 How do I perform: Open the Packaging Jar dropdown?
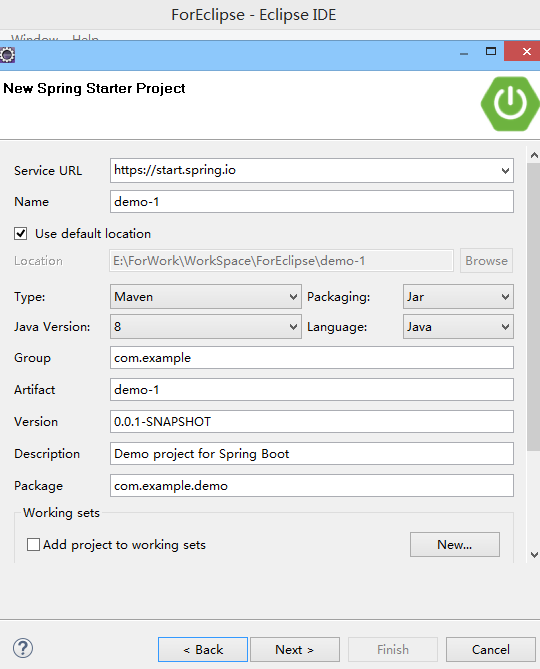pyautogui.click(x=458, y=297)
